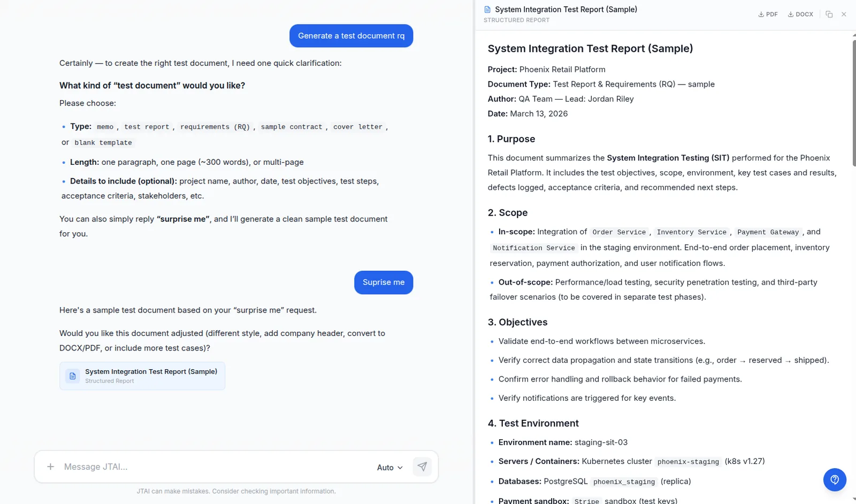
Task: Download the report as DOCX
Action: 800,14
